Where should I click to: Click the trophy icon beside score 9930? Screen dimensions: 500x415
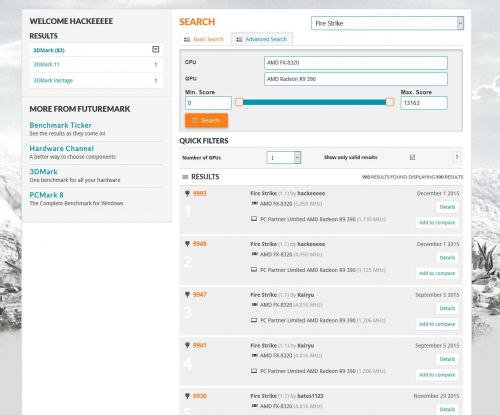coord(187,396)
